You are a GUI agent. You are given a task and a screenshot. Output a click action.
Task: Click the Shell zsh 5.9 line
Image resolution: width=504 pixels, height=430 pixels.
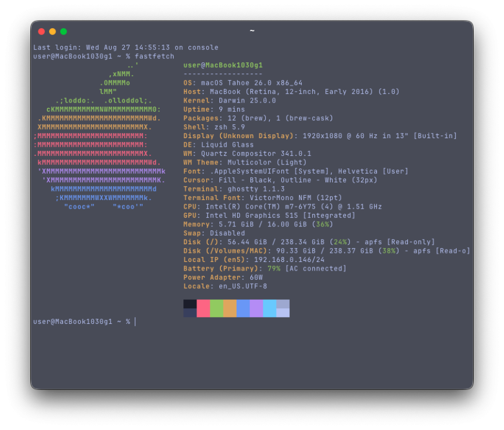coord(214,127)
